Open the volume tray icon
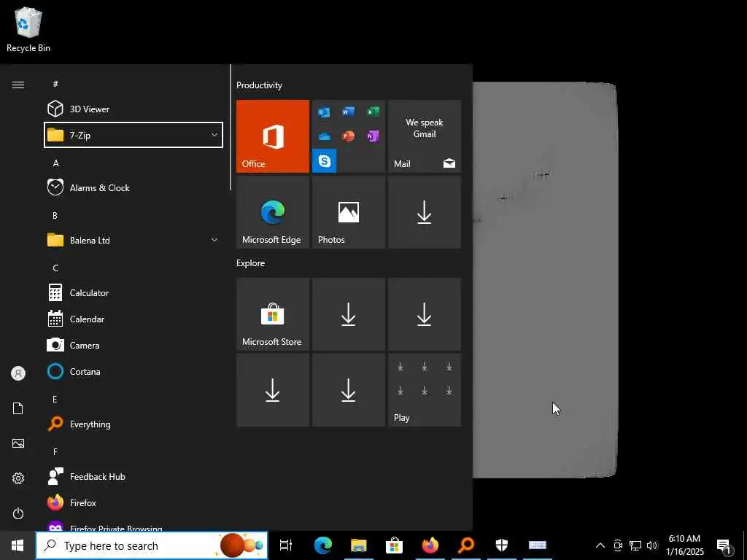Image resolution: width=747 pixels, height=560 pixels. point(652,545)
